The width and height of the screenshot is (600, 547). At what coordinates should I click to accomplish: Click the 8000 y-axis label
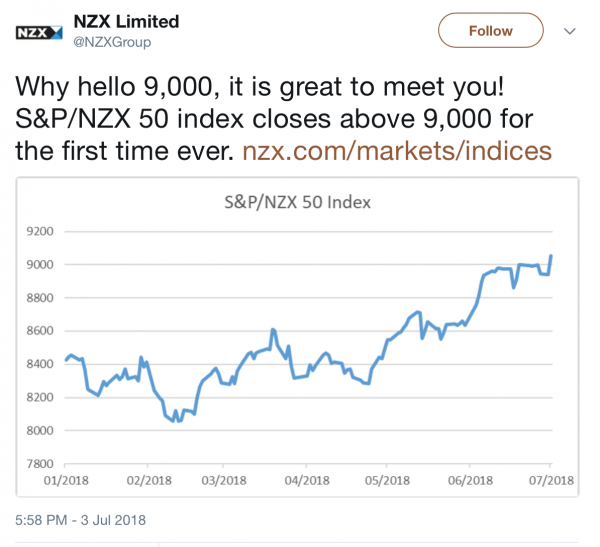tap(40, 431)
